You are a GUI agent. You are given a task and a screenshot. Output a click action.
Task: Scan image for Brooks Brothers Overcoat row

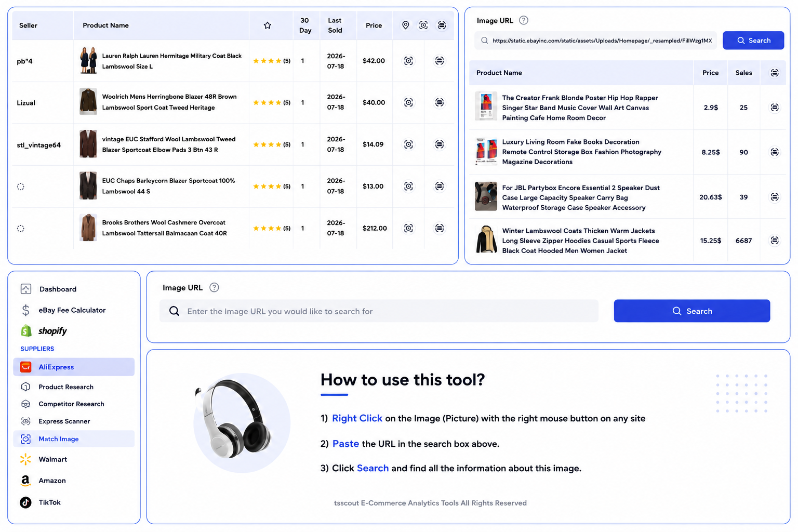[x=409, y=228]
